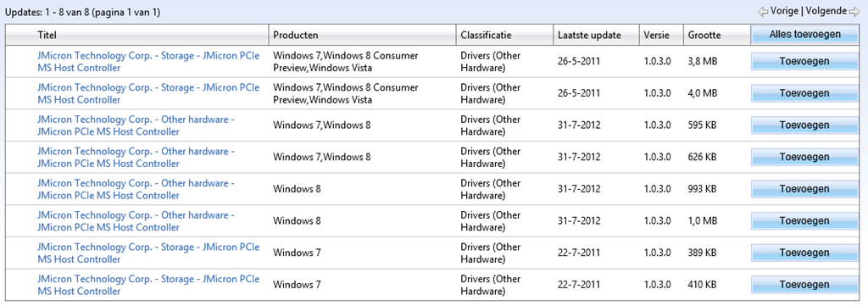Screen dimensions: 868x306
Task: Go to the Vorige page link
Action: pyautogui.click(x=784, y=11)
